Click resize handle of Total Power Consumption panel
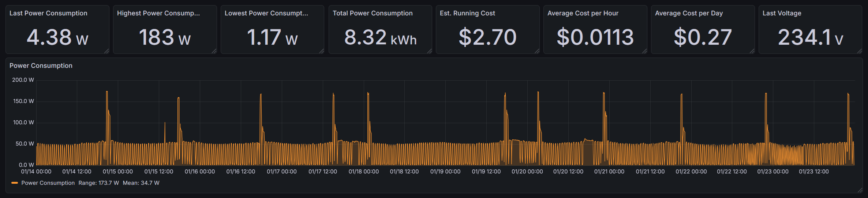This screenshot has height=198, width=868. coord(430,51)
